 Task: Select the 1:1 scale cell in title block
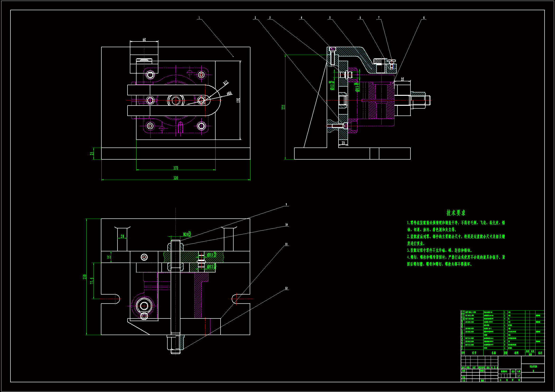pos(518,376)
